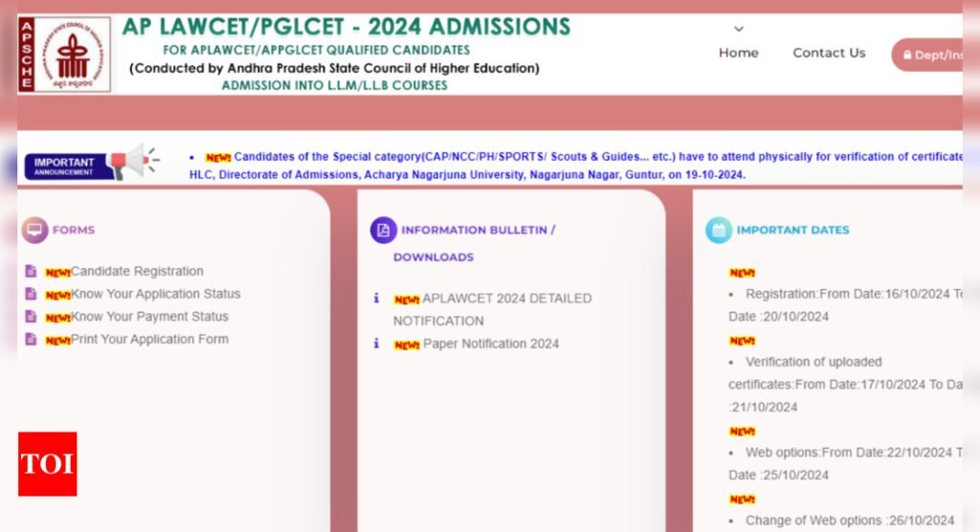The height and width of the screenshot is (532, 980).
Task: Click document icon beside Print Your Application Form
Action: point(31,339)
